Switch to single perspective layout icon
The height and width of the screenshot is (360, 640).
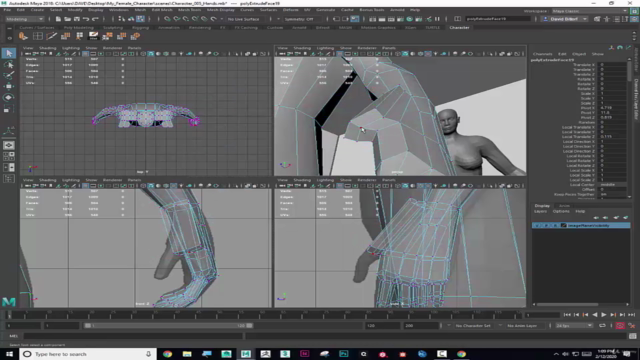tap(9, 145)
